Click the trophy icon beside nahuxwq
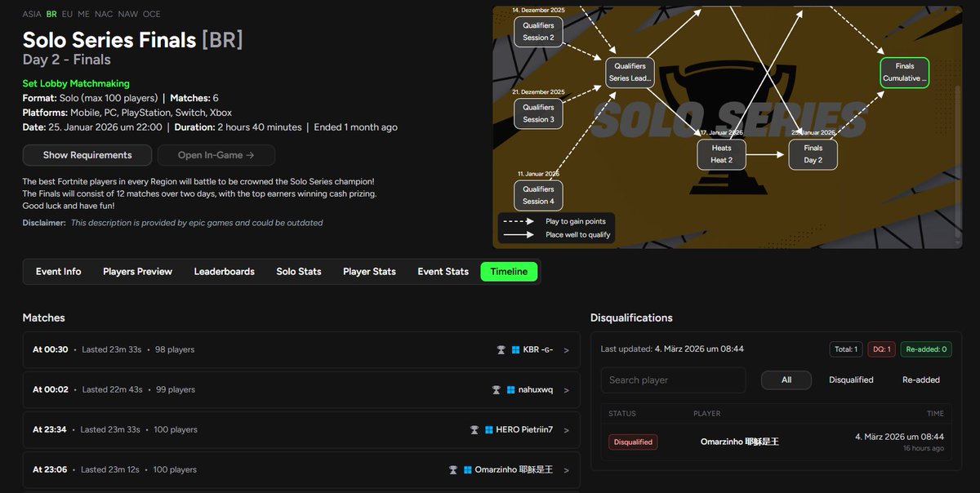 (496, 389)
